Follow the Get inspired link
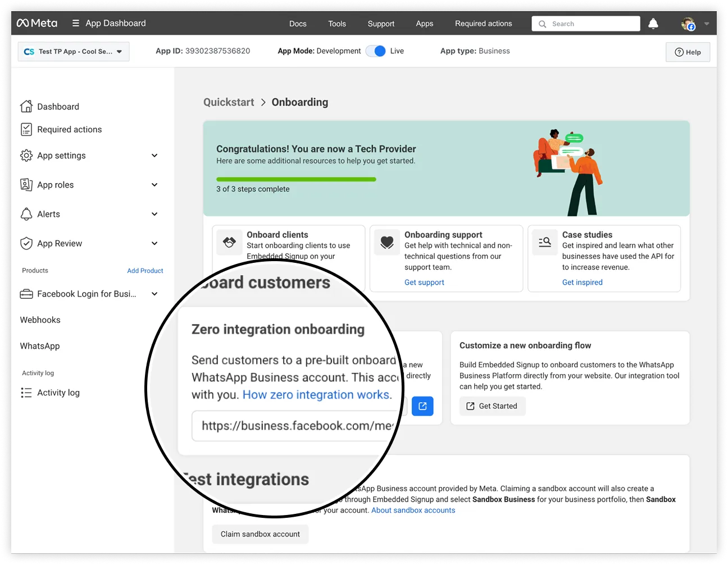 pyautogui.click(x=582, y=282)
